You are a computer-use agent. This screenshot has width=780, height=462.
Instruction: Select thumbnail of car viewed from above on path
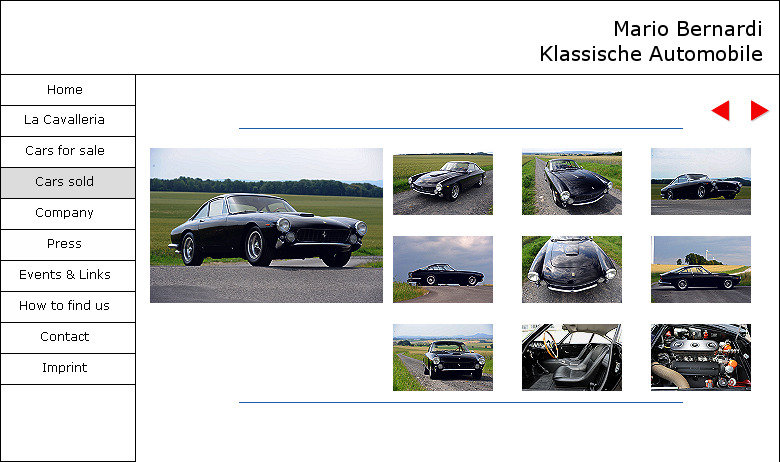[572, 182]
